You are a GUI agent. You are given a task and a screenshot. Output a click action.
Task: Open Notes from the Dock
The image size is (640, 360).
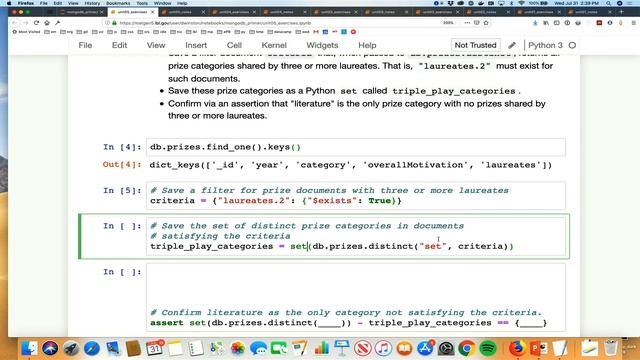(x=175, y=349)
